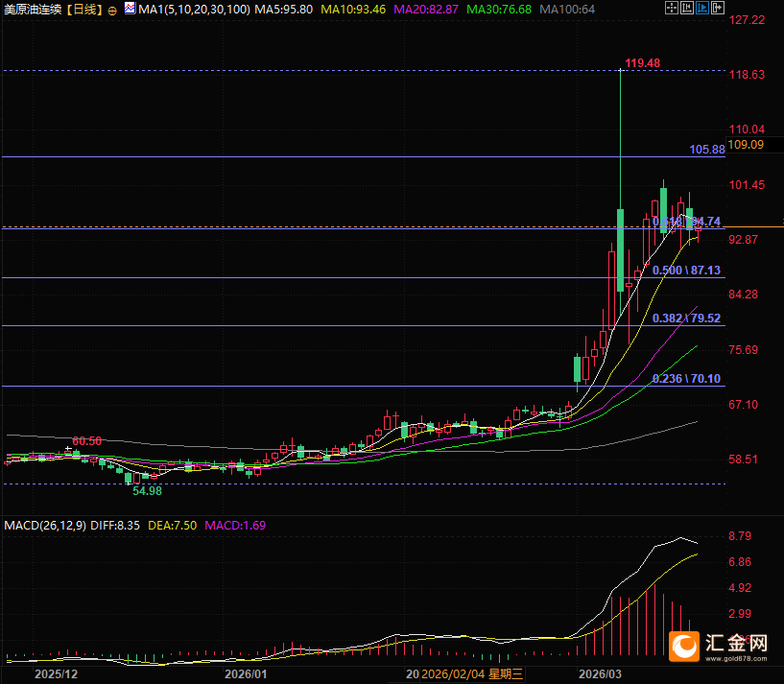The height and width of the screenshot is (684, 784).
Task: Click the DIFF:8.35 value
Action: tap(115, 526)
